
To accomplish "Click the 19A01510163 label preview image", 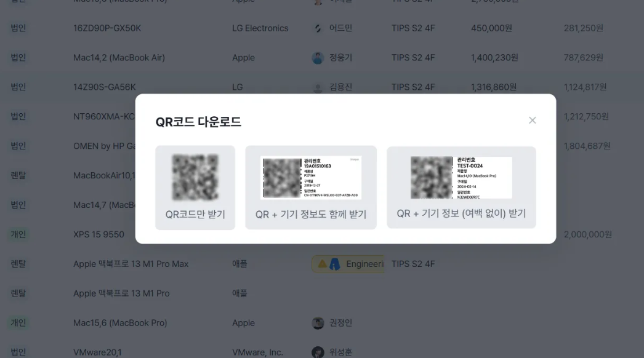I will pos(311,178).
